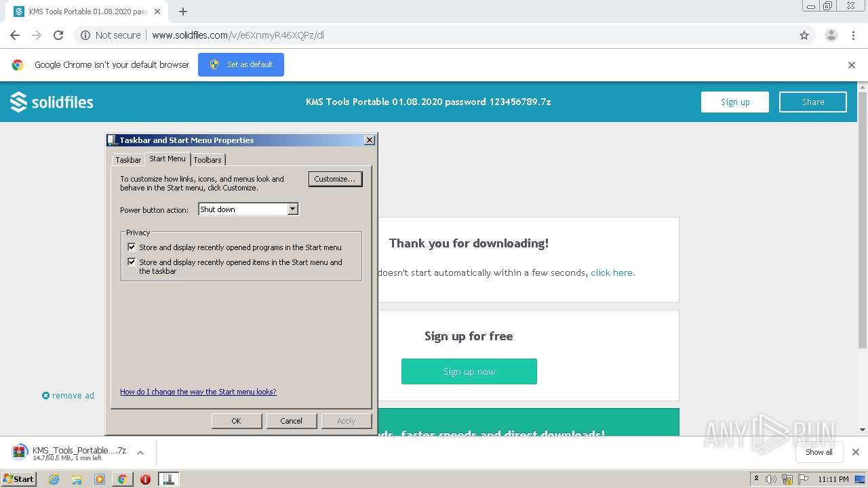Screen dimensions: 868x488
Task: Open the Chrome three-dot menu
Action: click(853, 35)
